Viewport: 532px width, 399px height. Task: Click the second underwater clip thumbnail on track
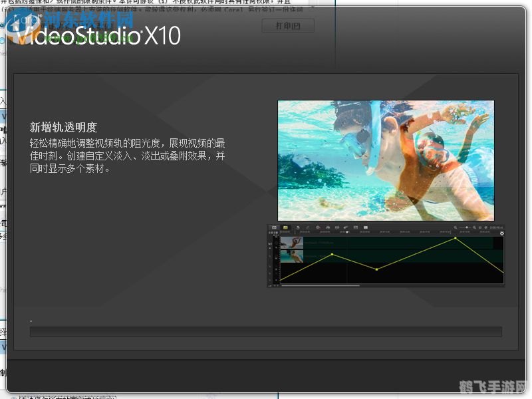coord(291,256)
